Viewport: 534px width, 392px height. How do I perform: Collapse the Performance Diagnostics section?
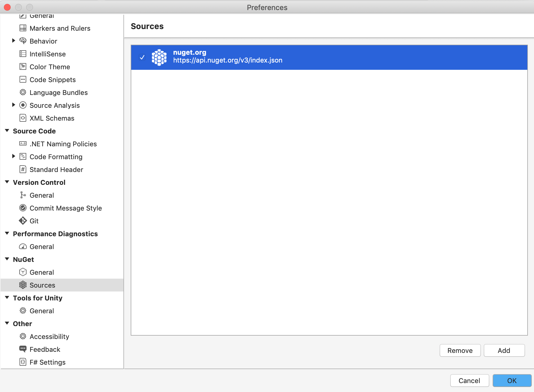click(x=7, y=233)
